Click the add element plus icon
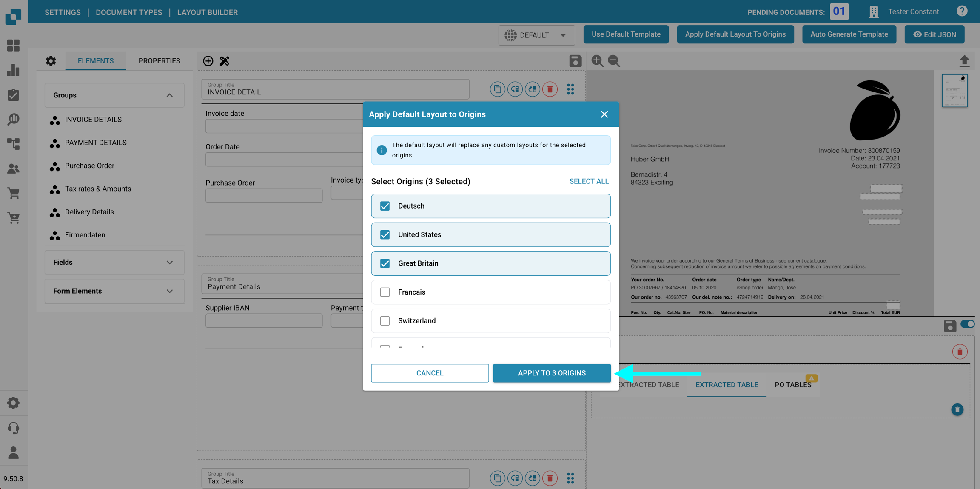The image size is (980, 489). [x=208, y=61]
